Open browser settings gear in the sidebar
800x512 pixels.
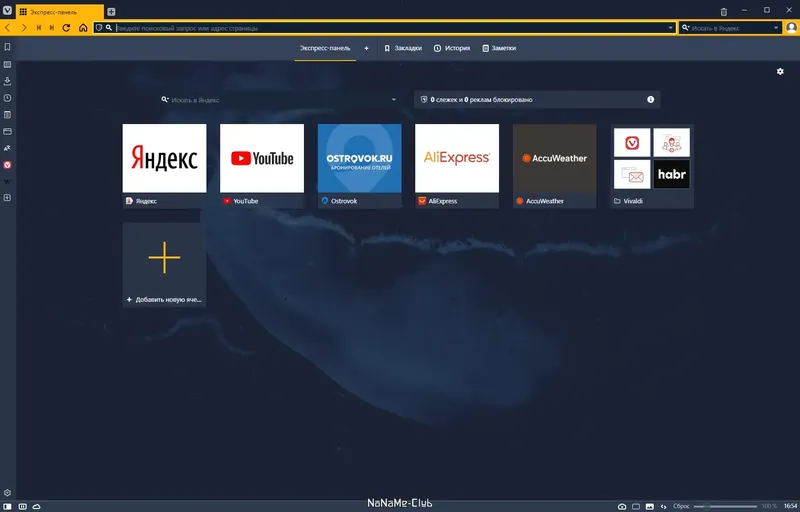coord(7,493)
